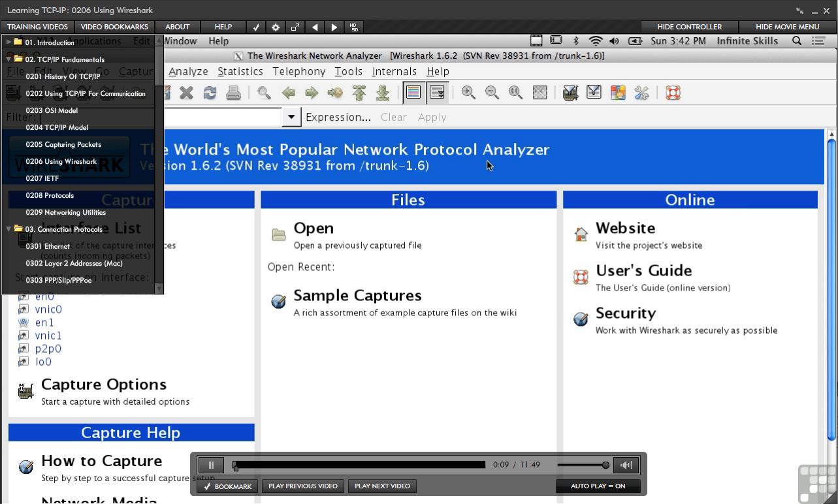Toggle Colorize packet list icon
Viewport: 838px width, 504px height.
pos(413,93)
